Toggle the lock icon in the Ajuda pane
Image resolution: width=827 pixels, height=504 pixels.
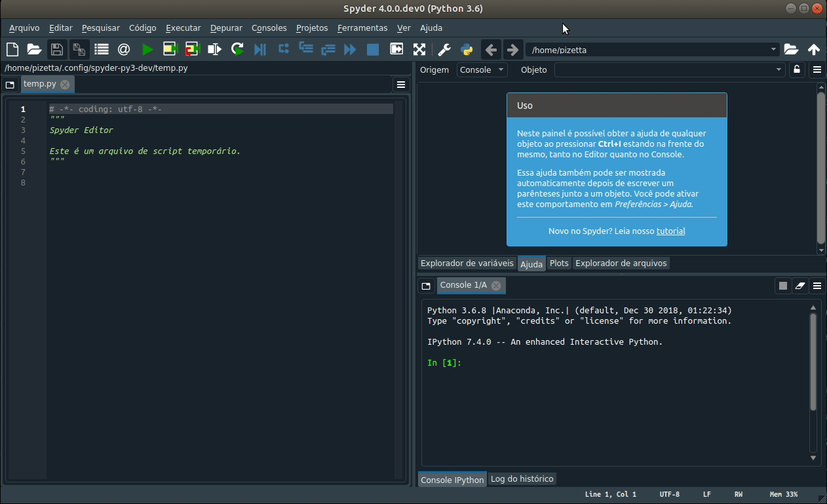[x=797, y=69]
